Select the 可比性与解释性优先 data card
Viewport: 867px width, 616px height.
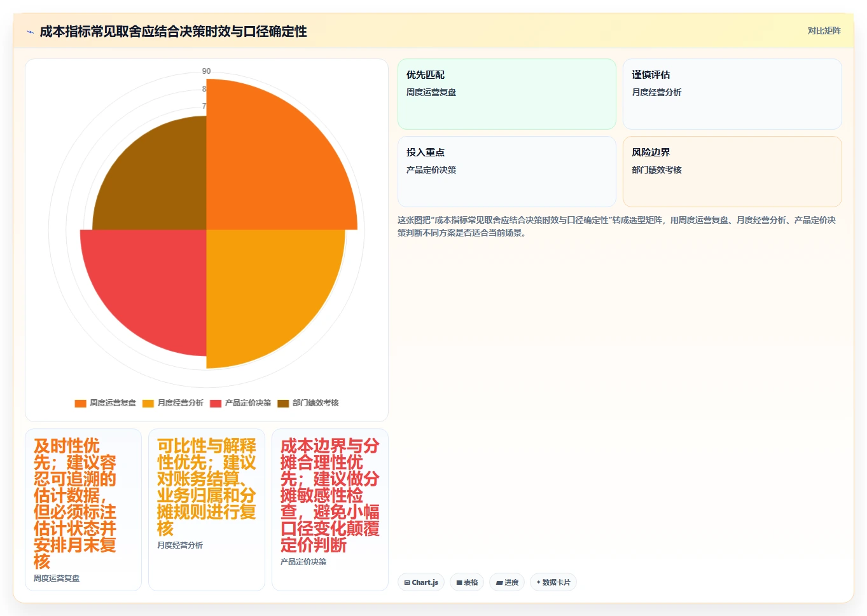(x=207, y=510)
